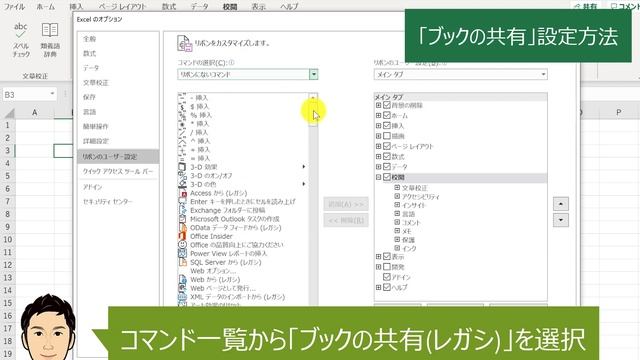This screenshot has width=640, height=360.
Task: Toggle the ホーム tab checkbox in main tabs
Action: click(387, 116)
